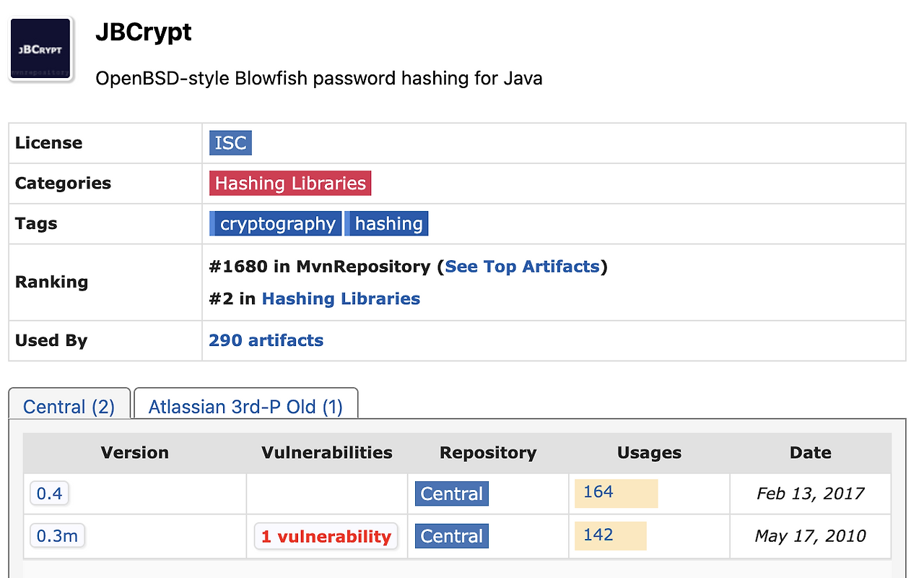Open See Top Artifacts link

522,267
